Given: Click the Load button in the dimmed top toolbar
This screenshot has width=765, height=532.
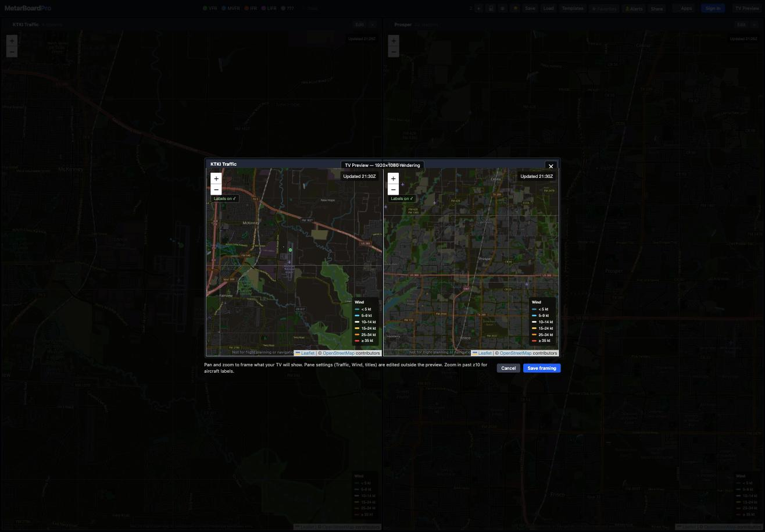Looking at the screenshot, I should click(x=548, y=9).
